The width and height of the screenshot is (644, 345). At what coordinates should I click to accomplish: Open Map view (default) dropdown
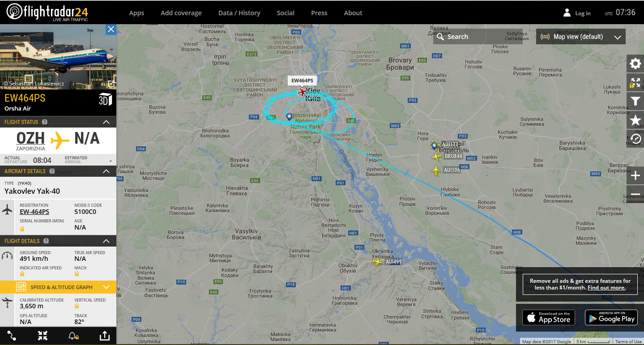[581, 37]
